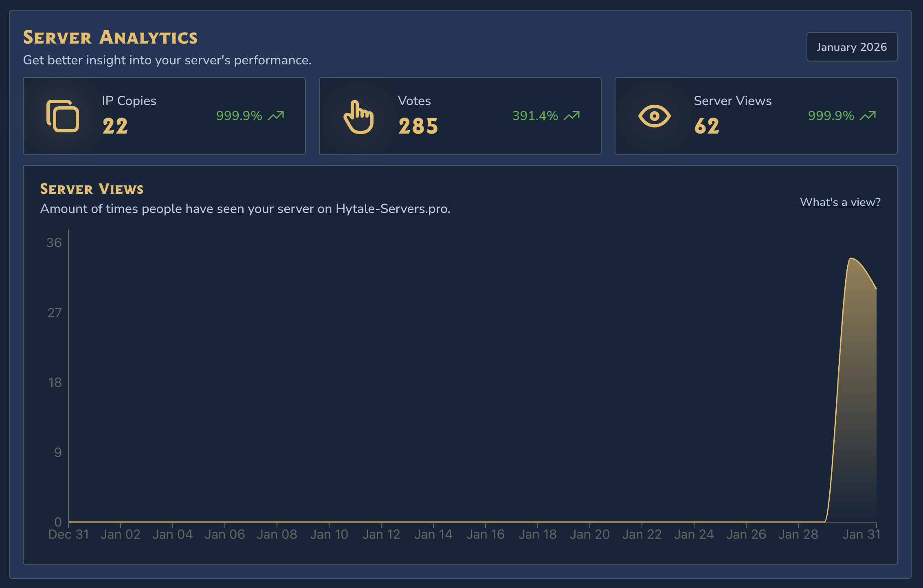Screen dimensions: 923x588
Task: Click the Server Analytics heading
Action: click(x=110, y=37)
